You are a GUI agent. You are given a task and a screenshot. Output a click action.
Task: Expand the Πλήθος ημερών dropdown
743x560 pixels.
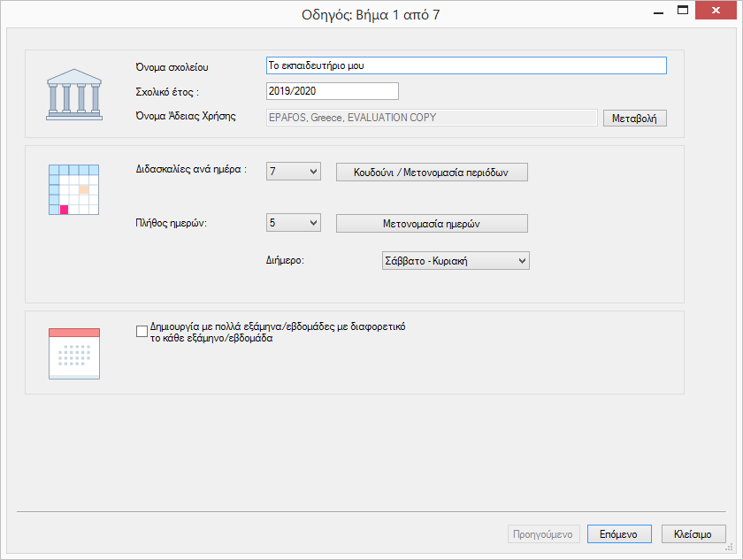[293, 223]
